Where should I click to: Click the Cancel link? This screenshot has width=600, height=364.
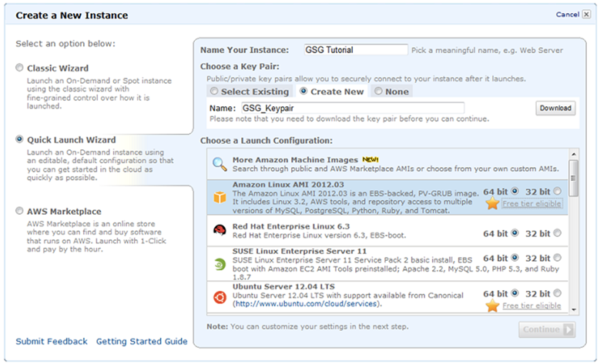[568, 15]
